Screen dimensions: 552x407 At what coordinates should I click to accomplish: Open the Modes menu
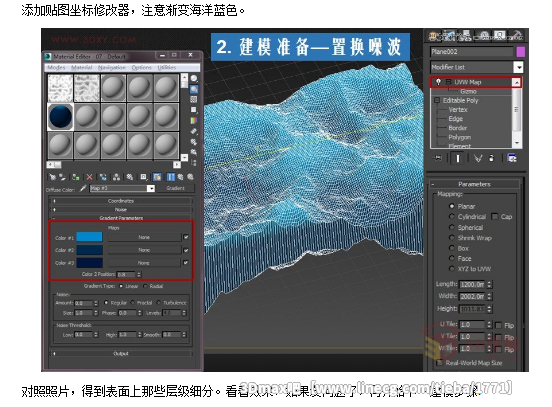[x=56, y=67]
